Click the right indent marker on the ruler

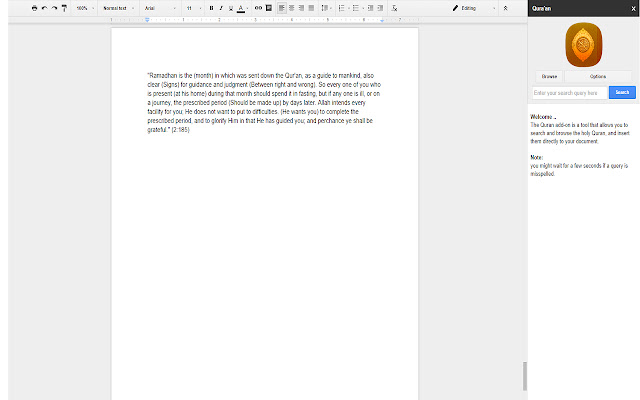coord(382,20)
